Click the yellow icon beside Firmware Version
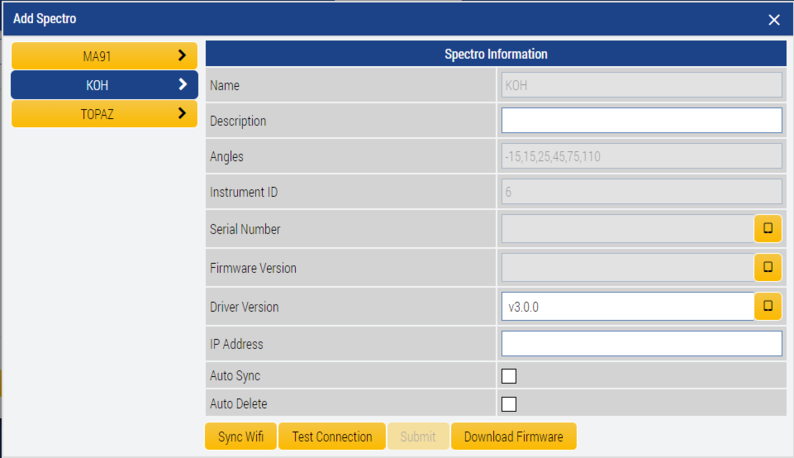Viewport: 794px width, 458px height. pos(767,268)
